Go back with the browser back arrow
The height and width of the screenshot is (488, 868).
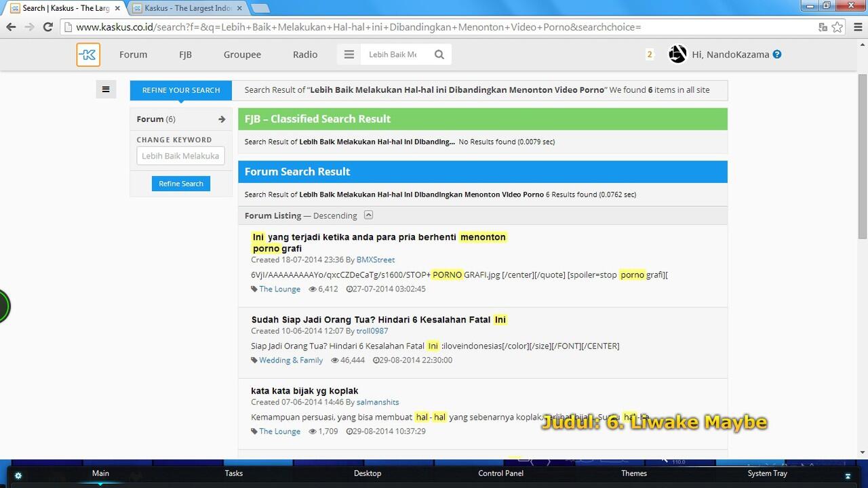[11, 27]
